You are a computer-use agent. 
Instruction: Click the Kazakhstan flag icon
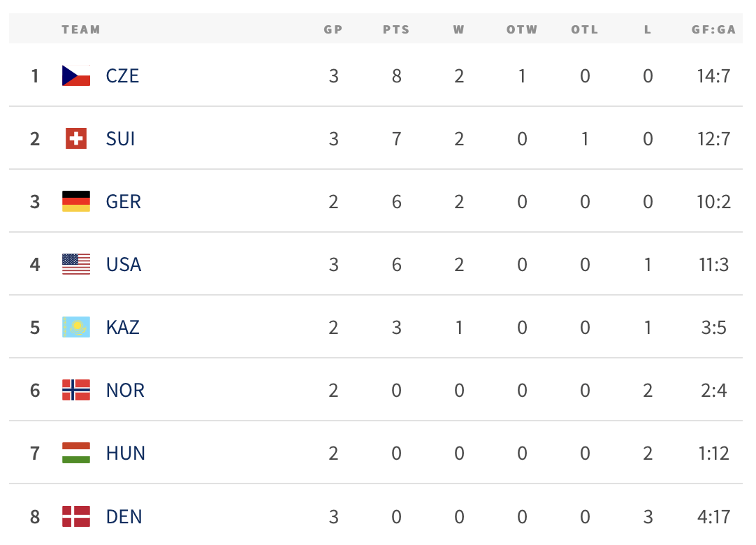[76, 327]
